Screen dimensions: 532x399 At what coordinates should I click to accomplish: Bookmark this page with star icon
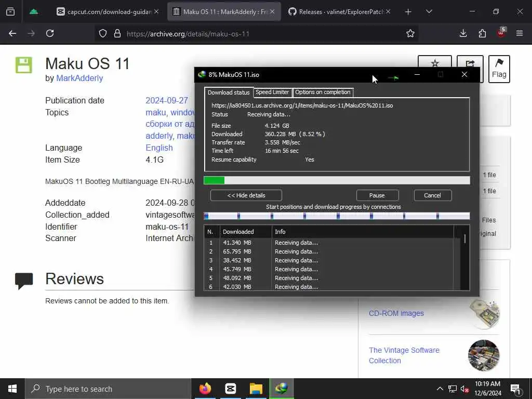[410, 33]
